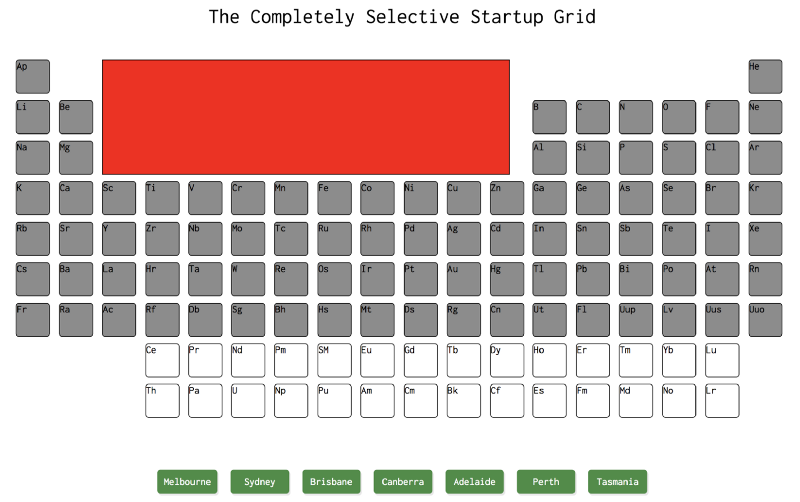Choose the Tasmania button
Screen dimensions: 800x502
coord(617,482)
